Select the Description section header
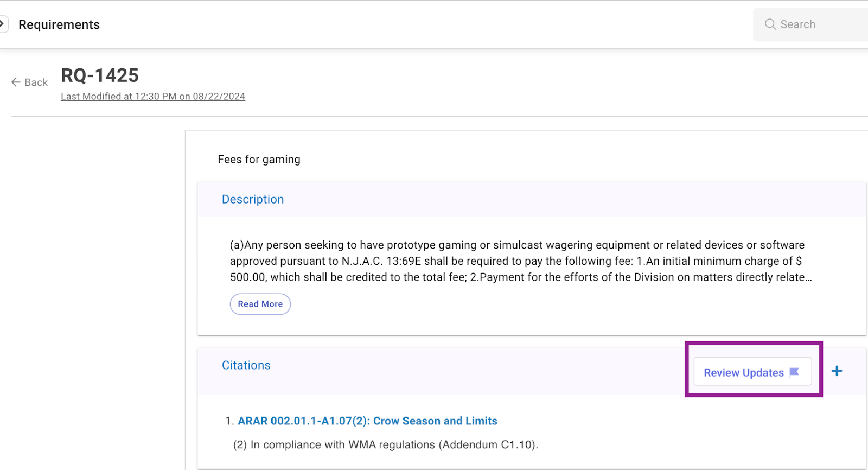The width and height of the screenshot is (868, 470). 252,200
